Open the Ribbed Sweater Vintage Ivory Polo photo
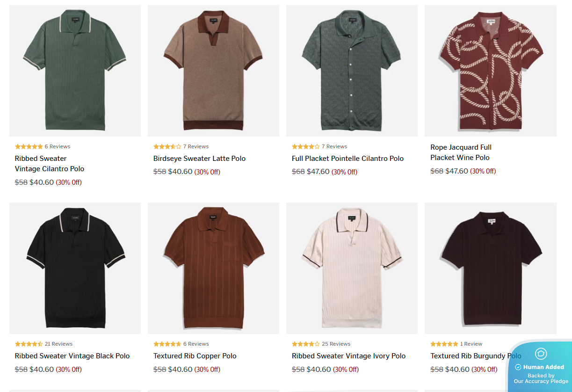This screenshot has width=572, height=392. 352,268
